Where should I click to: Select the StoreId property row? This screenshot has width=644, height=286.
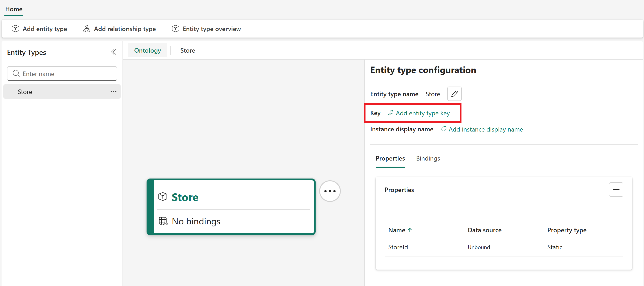tap(398, 247)
